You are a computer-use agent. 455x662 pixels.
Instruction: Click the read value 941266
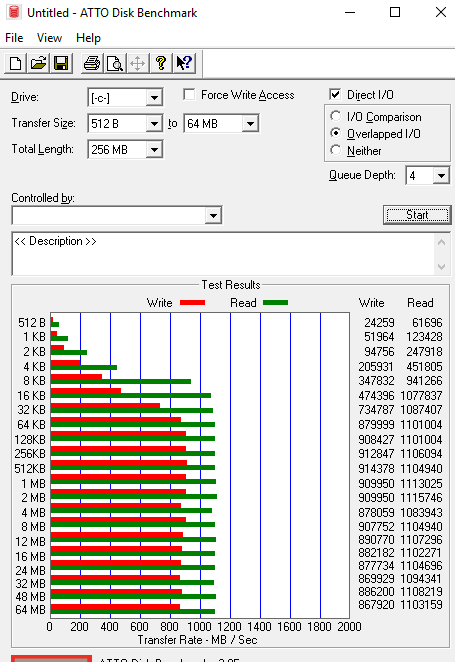tap(424, 381)
